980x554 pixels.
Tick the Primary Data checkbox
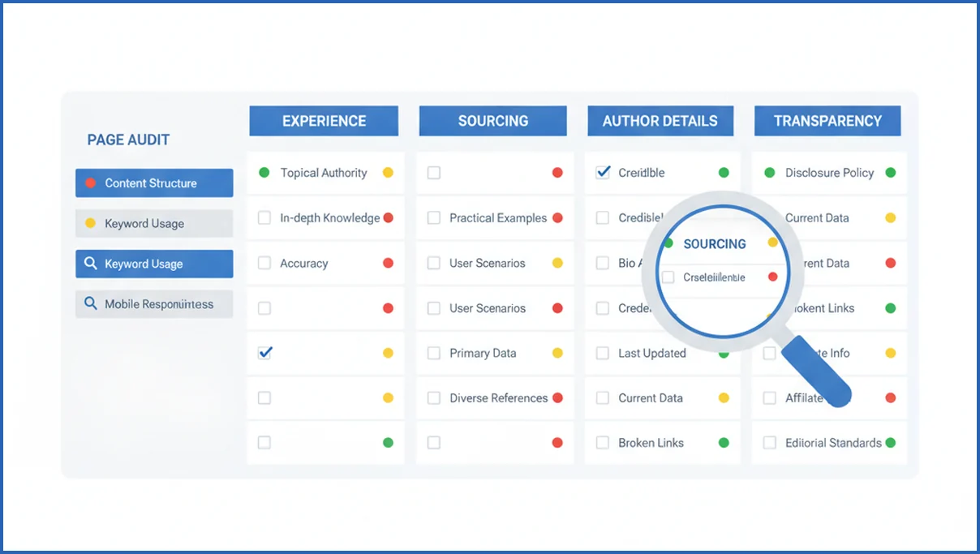(434, 353)
